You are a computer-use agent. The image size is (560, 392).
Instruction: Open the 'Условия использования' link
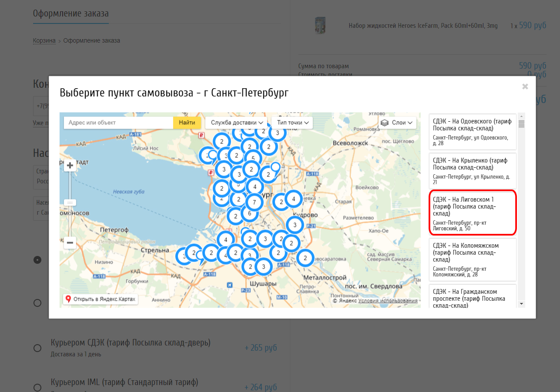[x=388, y=301]
